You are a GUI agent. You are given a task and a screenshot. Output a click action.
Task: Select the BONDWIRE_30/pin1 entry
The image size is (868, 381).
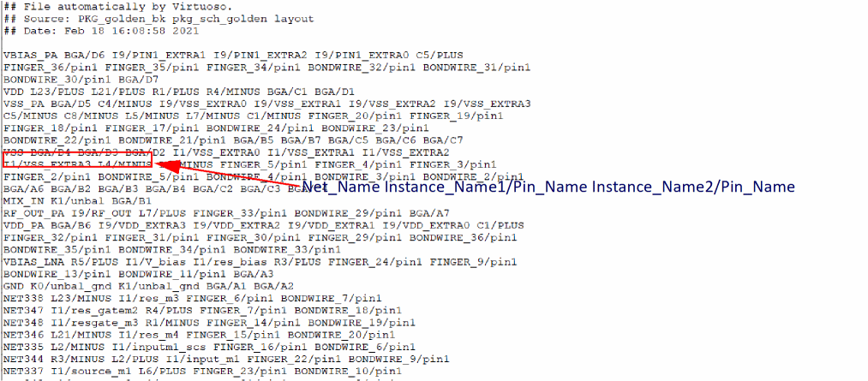(x=56, y=80)
